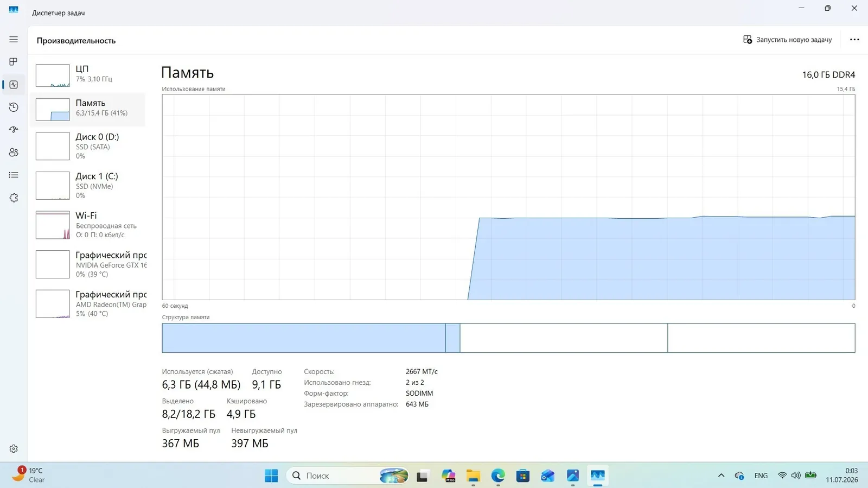
Task: Open Microsoft Edge from taskbar
Action: 498,476
